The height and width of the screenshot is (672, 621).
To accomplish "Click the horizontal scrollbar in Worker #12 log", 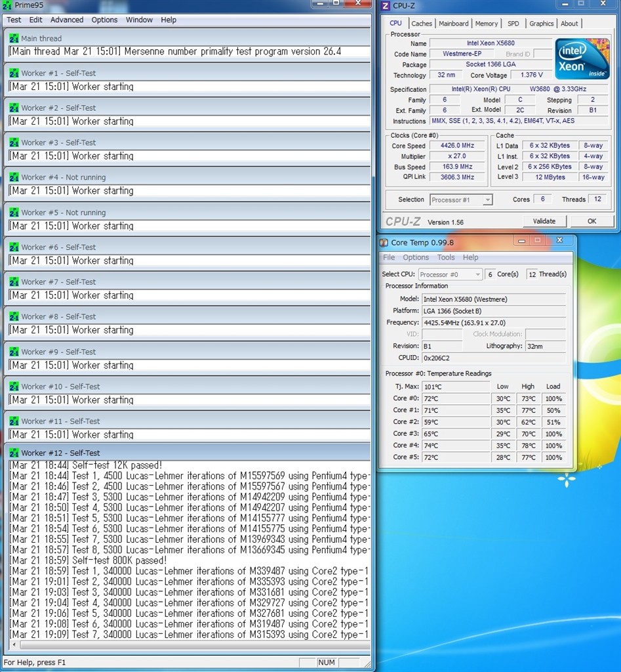I will tap(195, 644).
